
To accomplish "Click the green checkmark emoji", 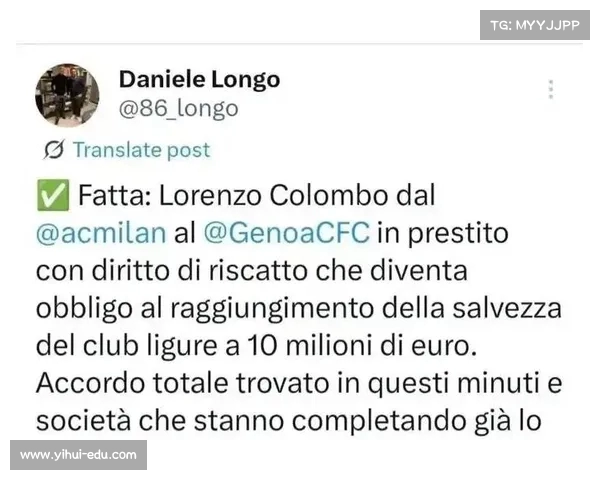I will click(x=53, y=195).
